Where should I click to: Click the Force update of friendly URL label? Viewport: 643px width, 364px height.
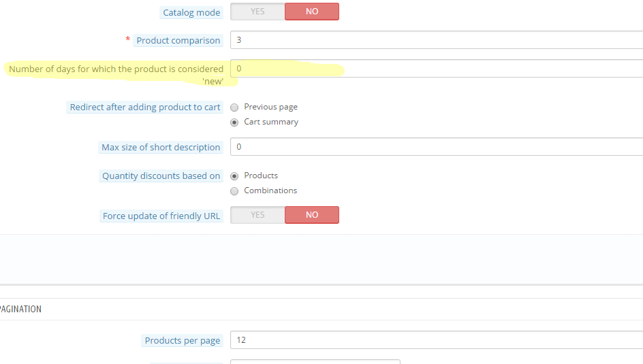point(161,216)
